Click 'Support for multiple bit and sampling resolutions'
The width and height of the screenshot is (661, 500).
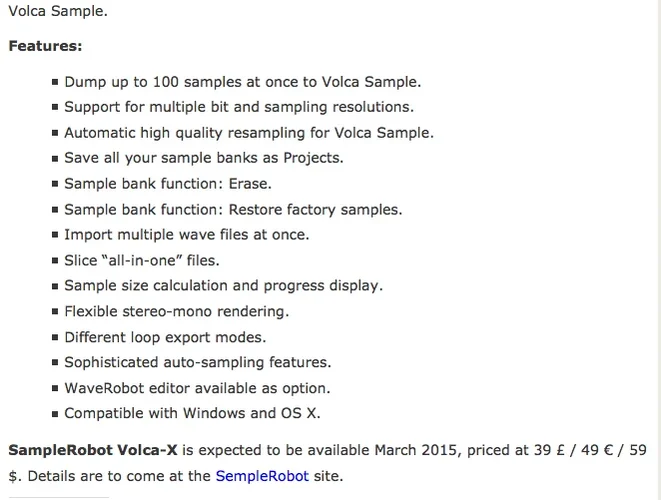pyautogui.click(x=238, y=107)
